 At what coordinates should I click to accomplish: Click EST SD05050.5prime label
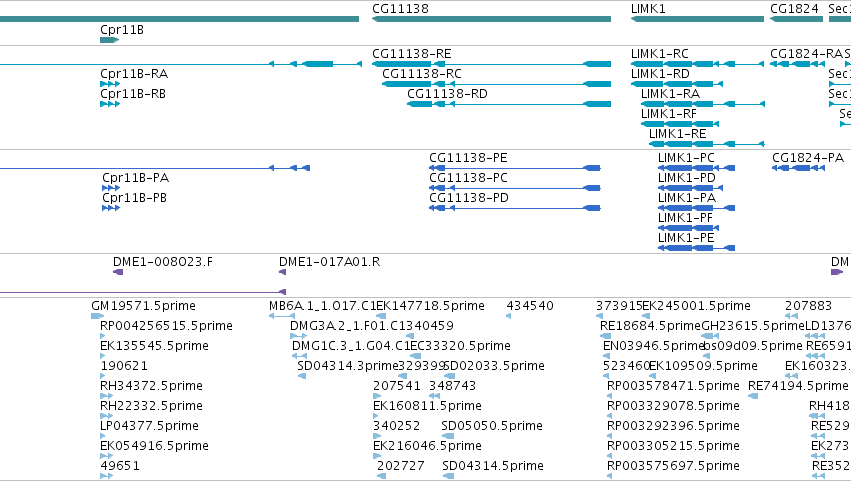coord(492,427)
